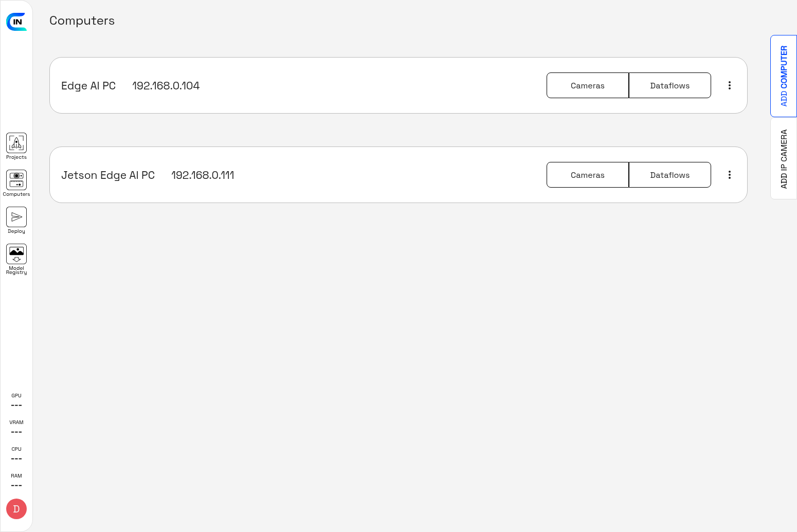Click the IN logo in the sidebar
This screenshot has width=797, height=532.
click(16, 22)
